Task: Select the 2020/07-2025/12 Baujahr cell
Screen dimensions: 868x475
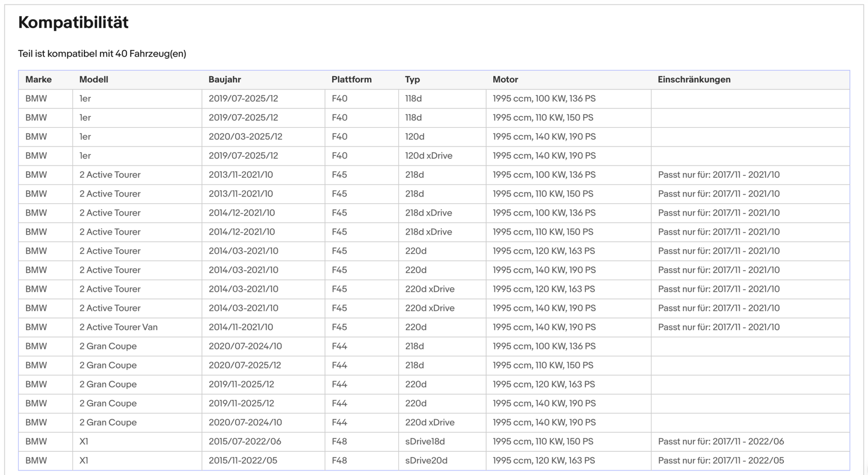Action: point(244,365)
